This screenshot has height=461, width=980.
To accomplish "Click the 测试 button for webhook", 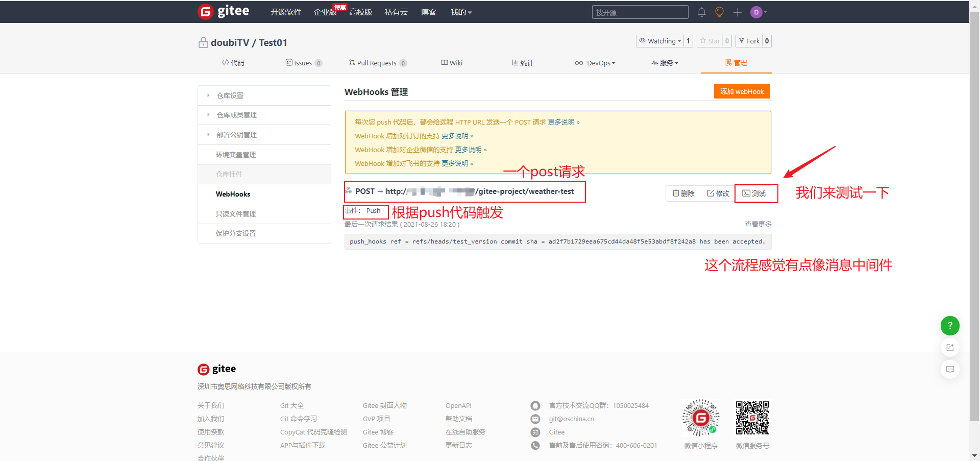I will point(754,193).
